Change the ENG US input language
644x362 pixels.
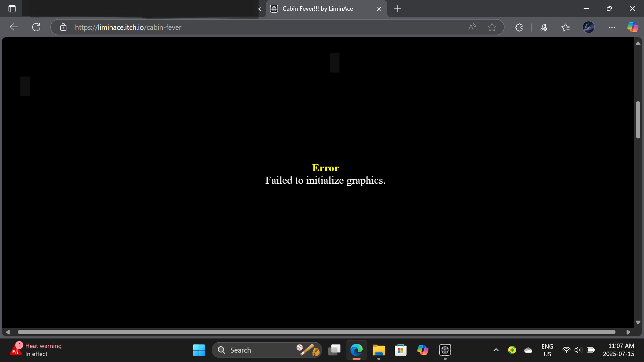tap(547, 350)
